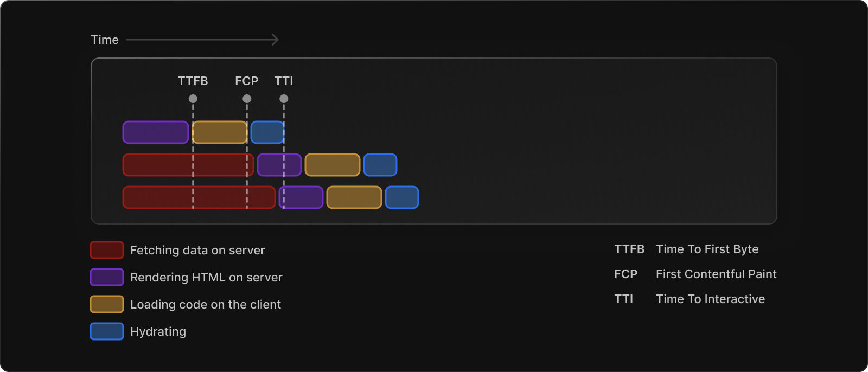Click the orange loading block in the bottom row

[x=354, y=197]
